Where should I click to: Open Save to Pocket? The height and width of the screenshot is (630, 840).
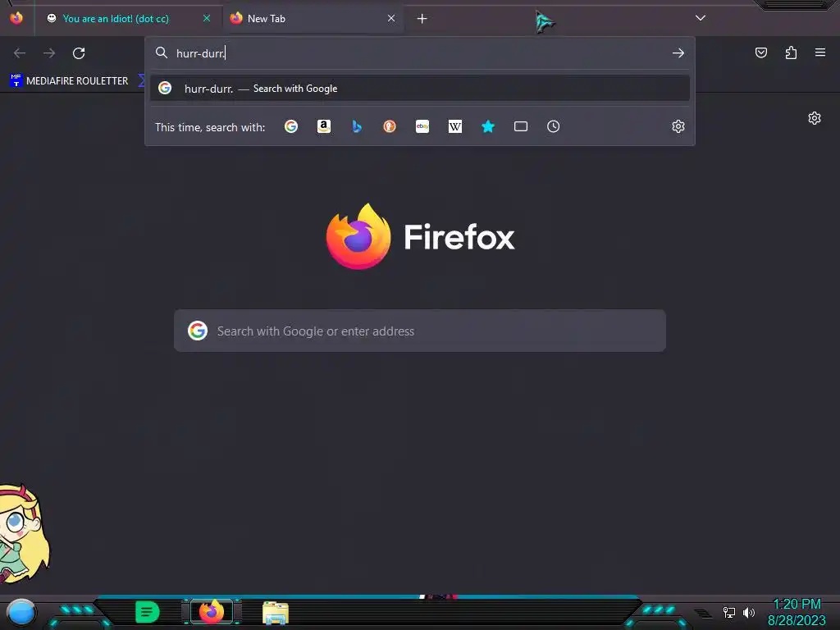(x=761, y=52)
